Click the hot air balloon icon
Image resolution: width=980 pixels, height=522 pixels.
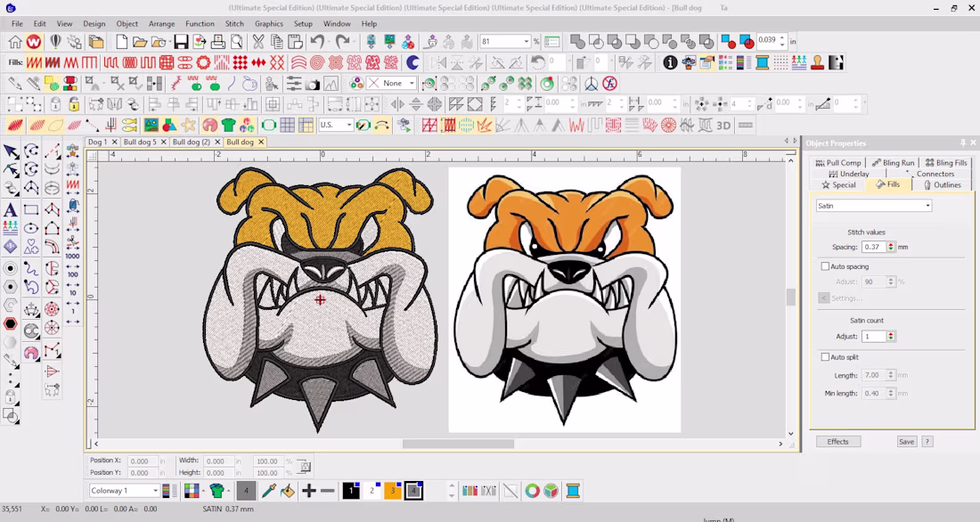[x=55, y=42]
